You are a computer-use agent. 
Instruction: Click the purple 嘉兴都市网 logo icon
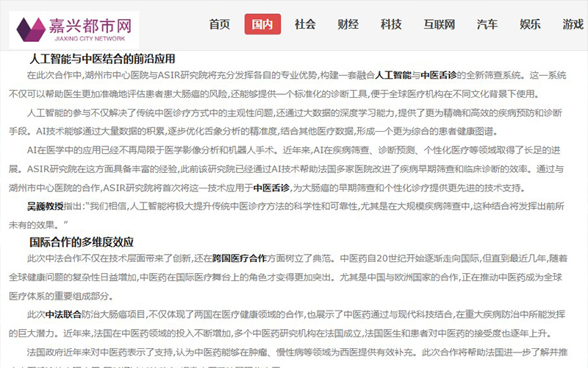[35, 29]
